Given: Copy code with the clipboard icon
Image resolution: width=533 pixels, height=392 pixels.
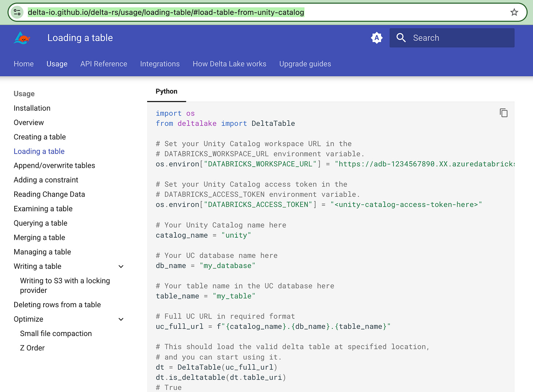Looking at the screenshot, I should (x=504, y=113).
